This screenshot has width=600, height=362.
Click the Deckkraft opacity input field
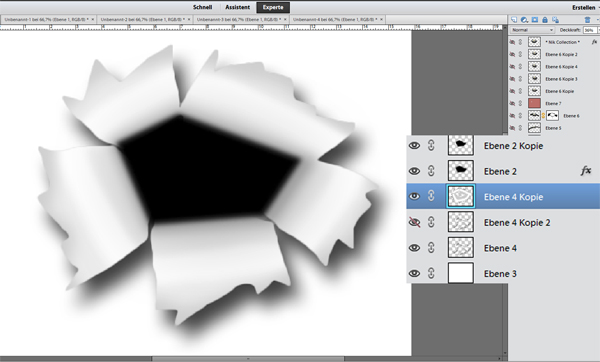point(590,30)
